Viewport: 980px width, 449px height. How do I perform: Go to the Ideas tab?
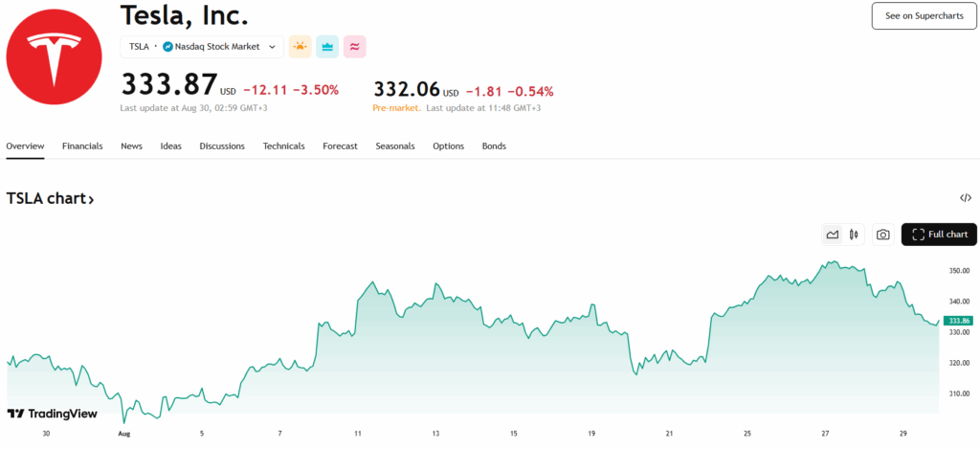point(170,146)
